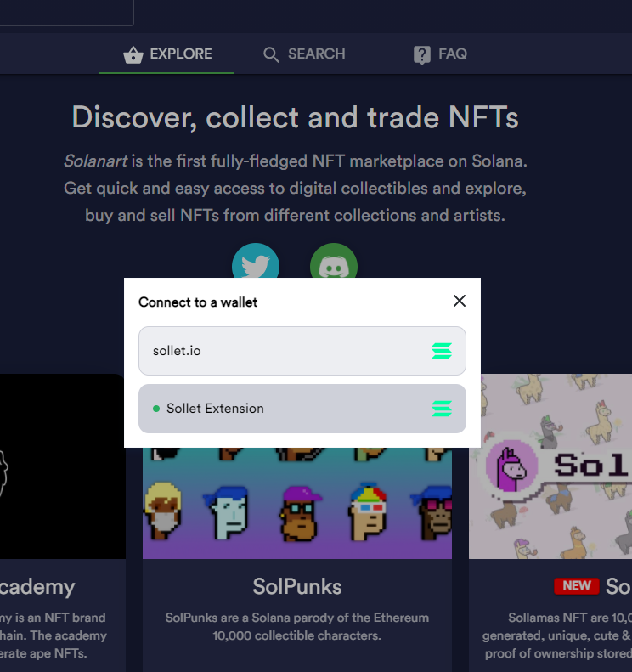Image resolution: width=632 pixels, height=672 pixels.
Task: Click the 'cademy' collection title
Action: point(37,587)
